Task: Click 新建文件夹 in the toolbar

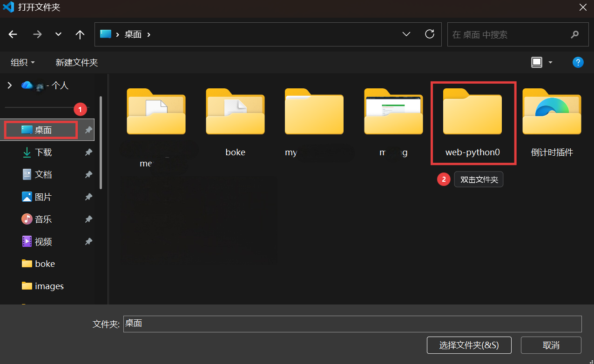Action: point(77,62)
